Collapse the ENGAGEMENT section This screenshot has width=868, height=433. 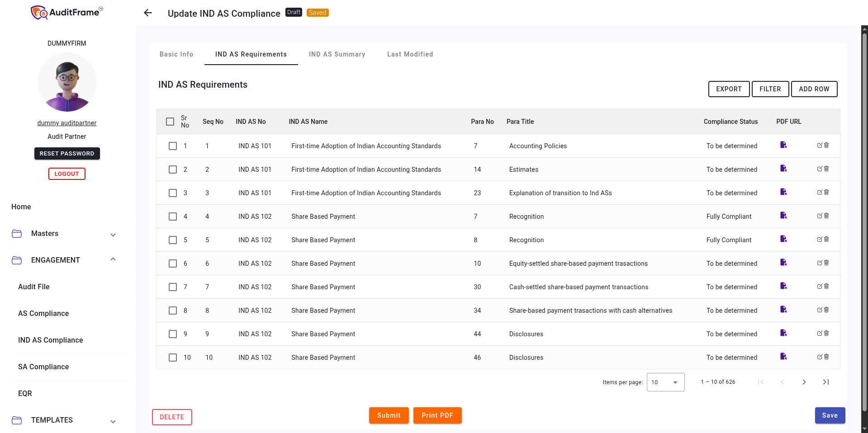point(113,260)
